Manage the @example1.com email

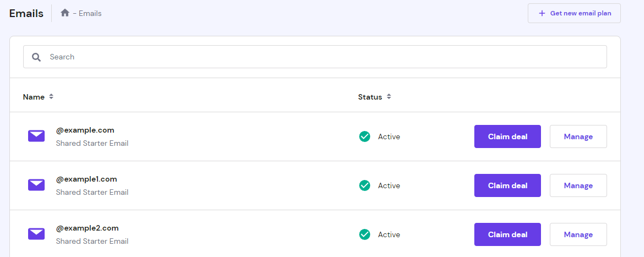tap(578, 185)
